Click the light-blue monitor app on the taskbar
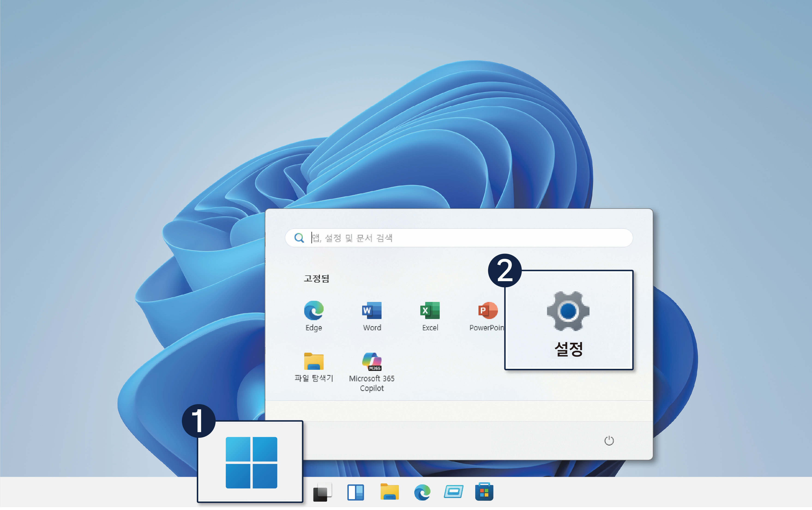The width and height of the screenshot is (812, 510). point(453,492)
